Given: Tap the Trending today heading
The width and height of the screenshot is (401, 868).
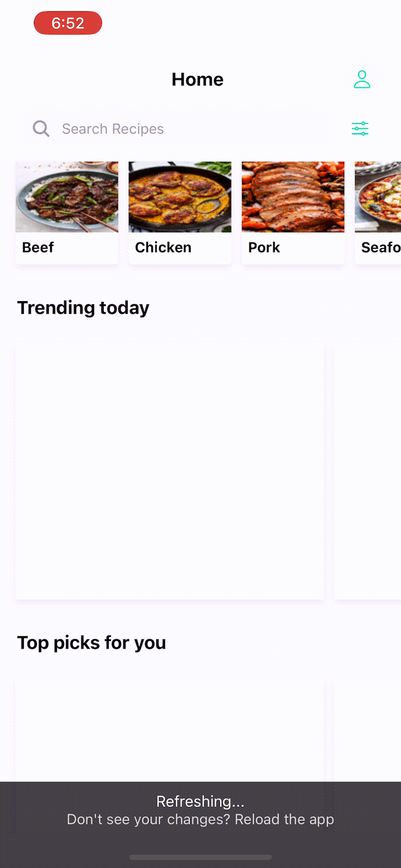Looking at the screenshot, I should (x=83, y=308).
